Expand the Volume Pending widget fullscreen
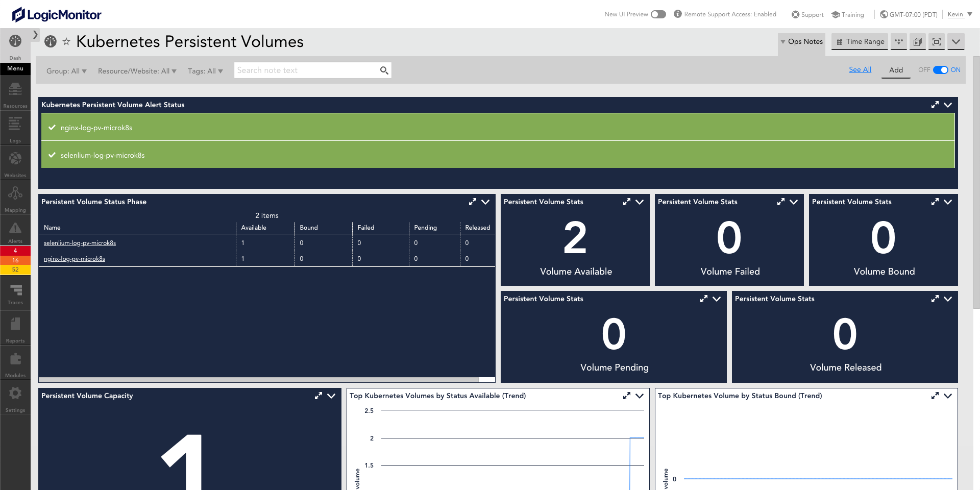Image resolution: width=980 pixels, height=490 pixels. pos(704,299)
